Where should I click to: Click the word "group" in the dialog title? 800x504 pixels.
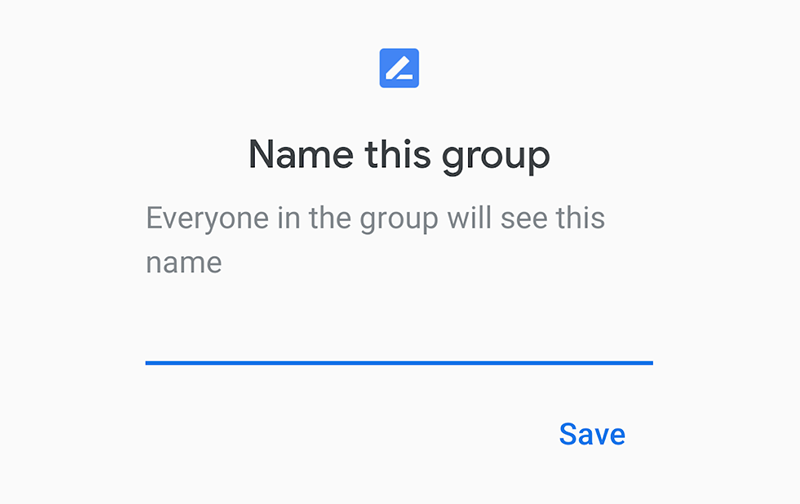coord(496,158)
